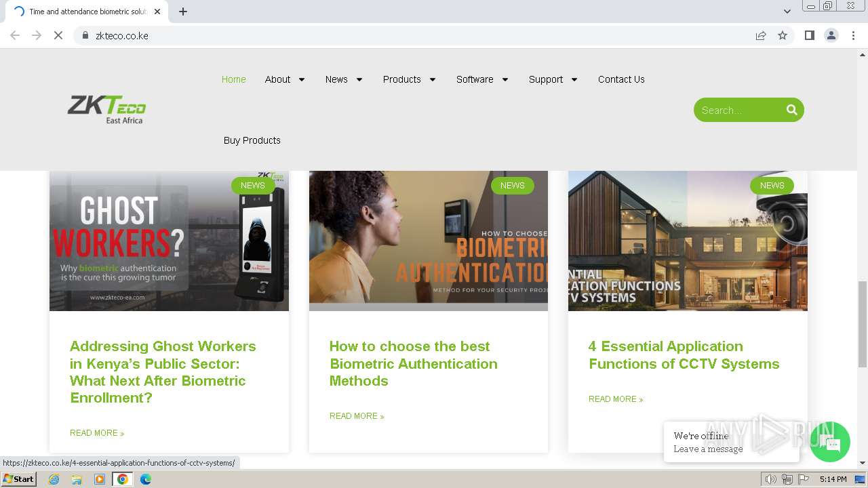
Task: Open the Chrome profile icon
Action: tap(831, 35)
